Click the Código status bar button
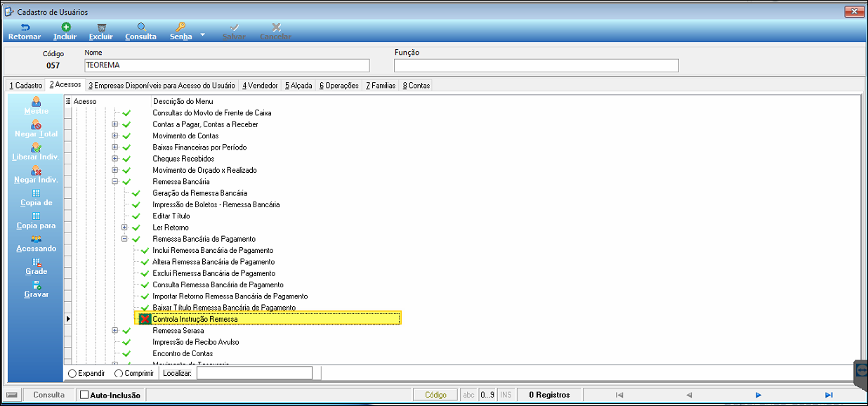The image size is (868, 406). click(x=435, y=395)
